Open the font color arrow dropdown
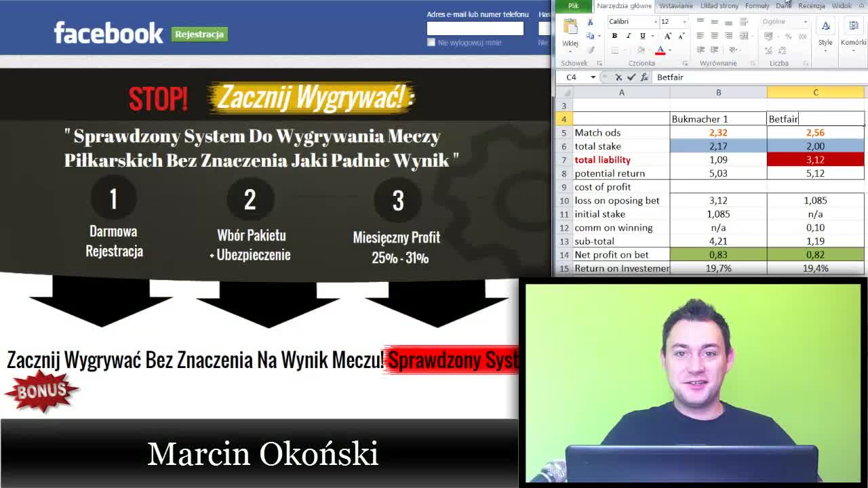Screen dimensions: 868x488 pos(669,50)
